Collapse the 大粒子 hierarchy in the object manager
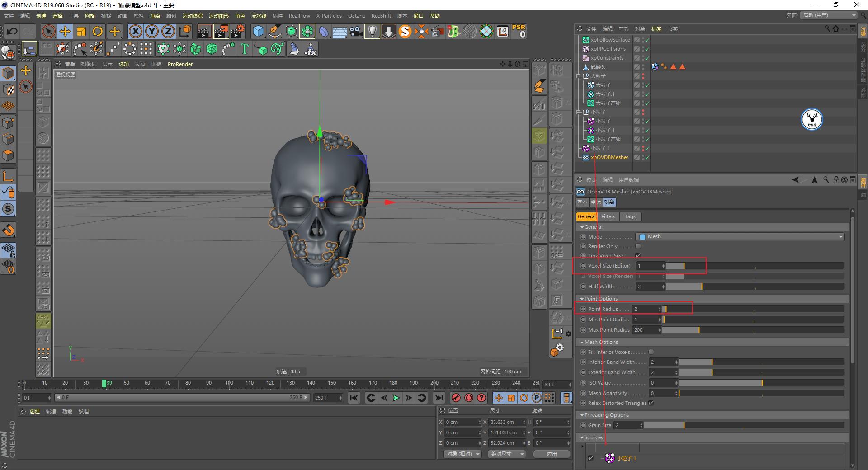This screenshot has height=470, width=868. [x=580, y=76]
